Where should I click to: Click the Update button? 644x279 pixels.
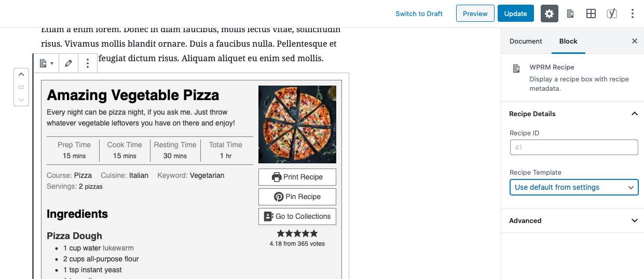pos(516,13)
